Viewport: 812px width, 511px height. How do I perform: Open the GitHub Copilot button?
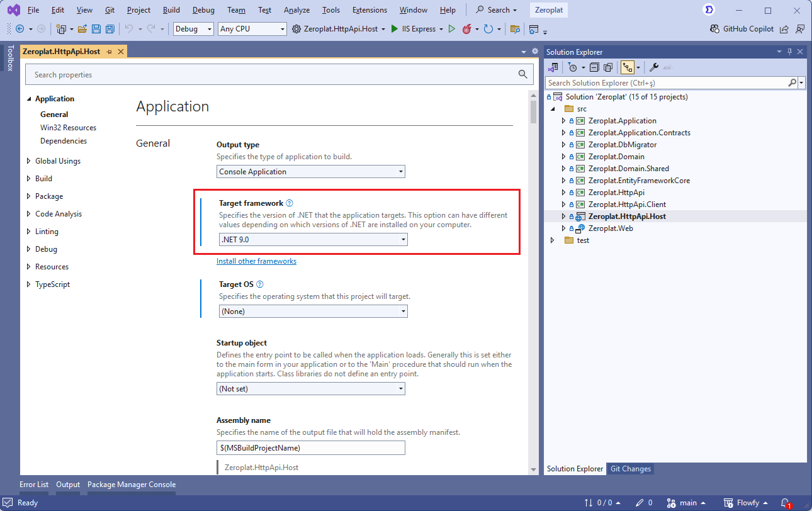[742, 29]
